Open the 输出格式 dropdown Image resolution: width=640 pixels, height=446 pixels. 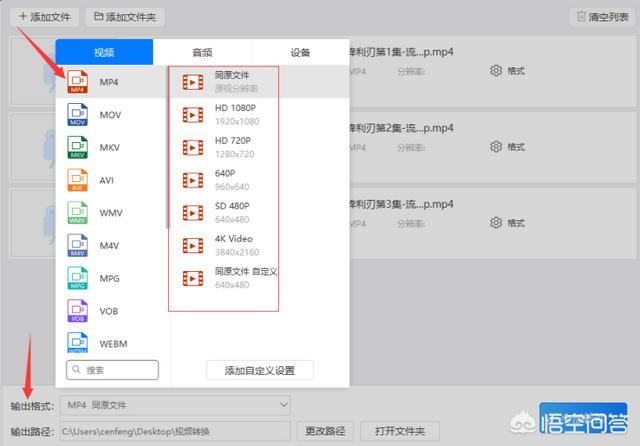pos(175,405)
